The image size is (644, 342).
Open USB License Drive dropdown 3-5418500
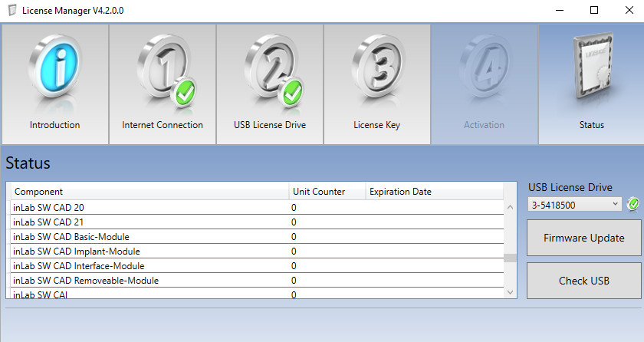[574, 205]
